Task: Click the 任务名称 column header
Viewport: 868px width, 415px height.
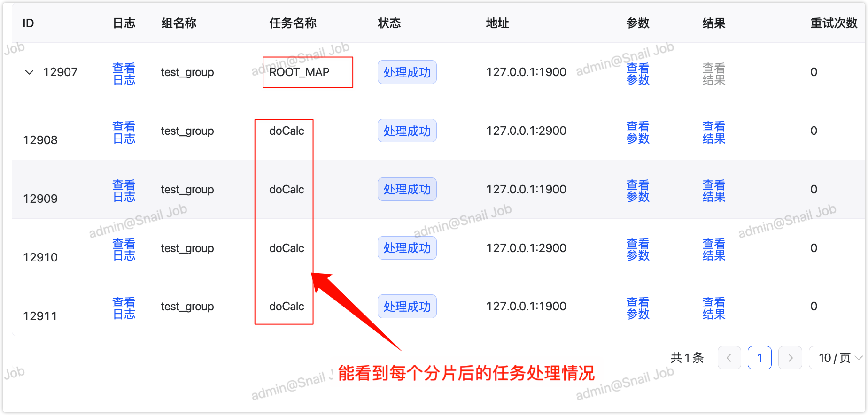Action: coord(293,23)
